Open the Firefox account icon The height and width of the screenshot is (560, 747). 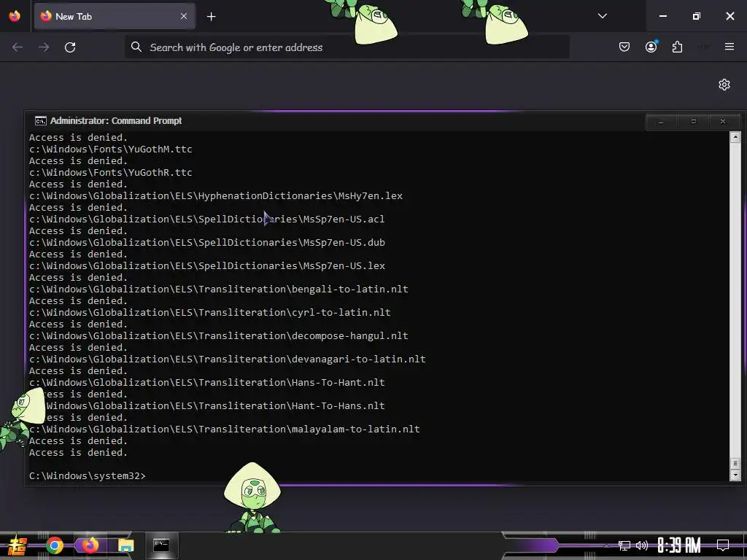coord(651,47)
